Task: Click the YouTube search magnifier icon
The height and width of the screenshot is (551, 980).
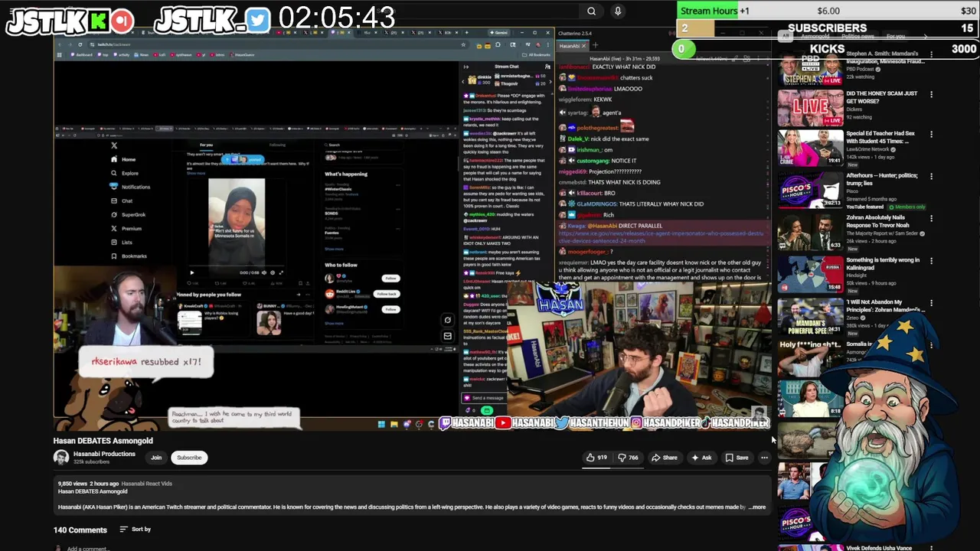Action: [x=591, y=11]
